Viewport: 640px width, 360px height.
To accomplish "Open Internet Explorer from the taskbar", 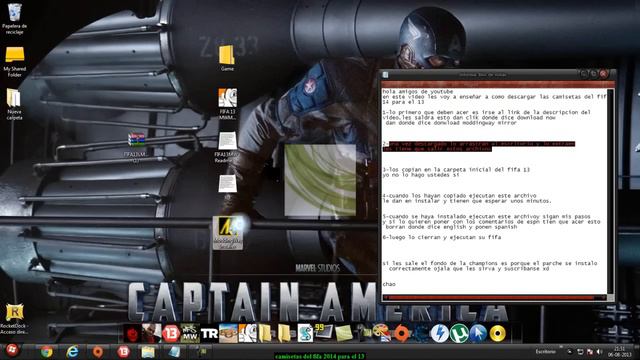I will point(72,351).
